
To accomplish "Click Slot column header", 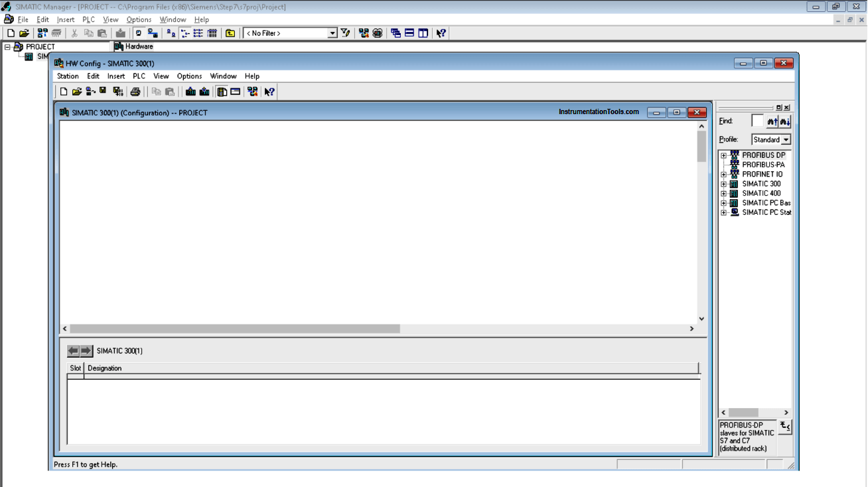I will coord(75,368).
